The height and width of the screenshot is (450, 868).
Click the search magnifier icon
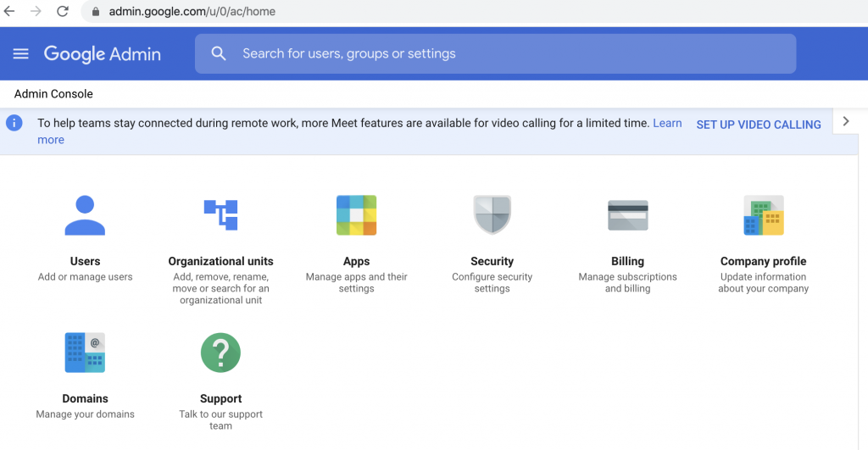(x=219, y=53)
